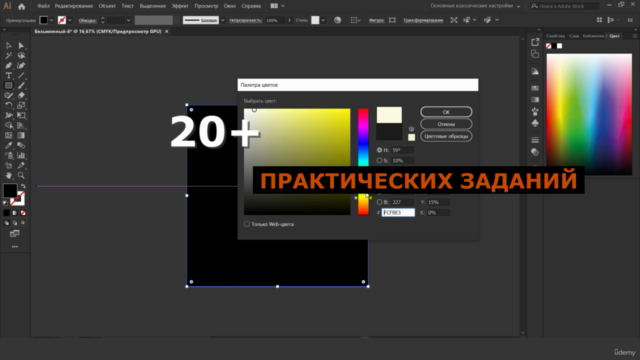The image size is (640, 360).
Task: Select the Pen tool
Action: coord(9,65)
